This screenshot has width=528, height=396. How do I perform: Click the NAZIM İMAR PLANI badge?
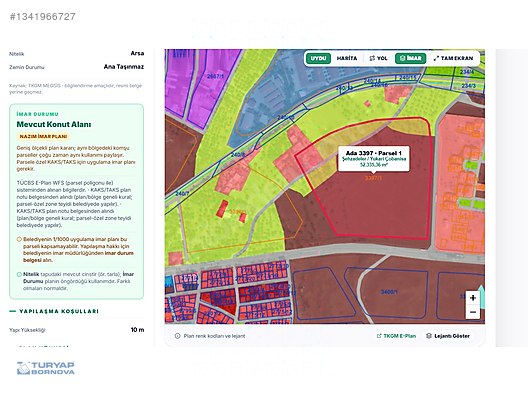[43, 136]
